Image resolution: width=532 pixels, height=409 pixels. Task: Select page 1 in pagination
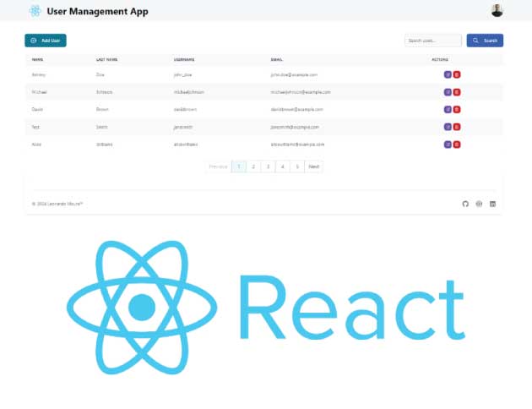coord(239,166)
